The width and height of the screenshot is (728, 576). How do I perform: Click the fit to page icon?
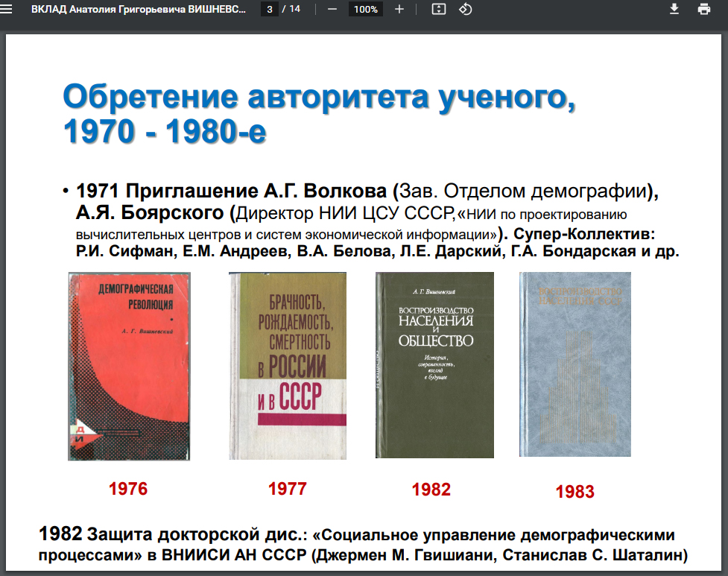point(438,10)
